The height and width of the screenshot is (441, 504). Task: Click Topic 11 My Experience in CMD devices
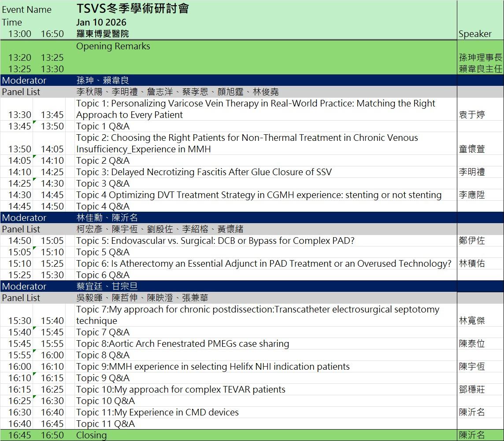[x=157, y=412]
